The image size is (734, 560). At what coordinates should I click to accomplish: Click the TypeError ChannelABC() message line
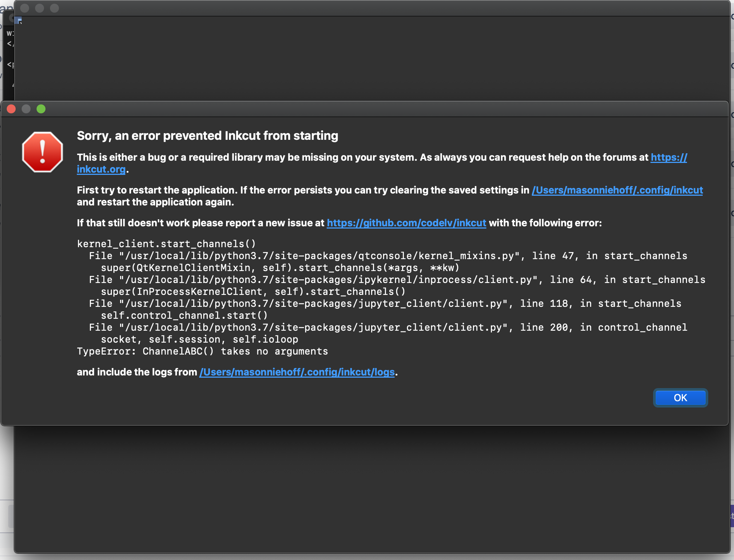[x=202, y=351]
